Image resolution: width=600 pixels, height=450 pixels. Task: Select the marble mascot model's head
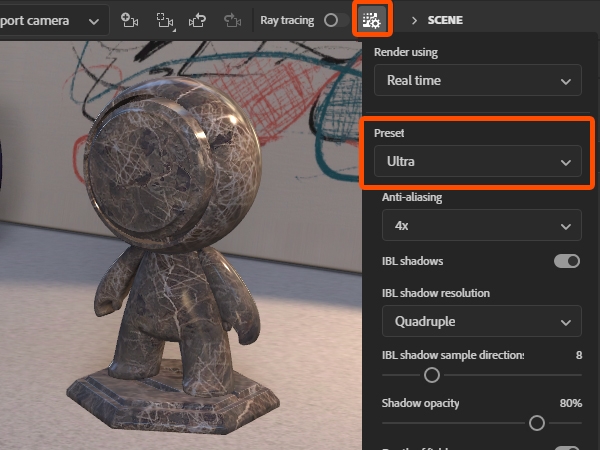pos(172,161)
